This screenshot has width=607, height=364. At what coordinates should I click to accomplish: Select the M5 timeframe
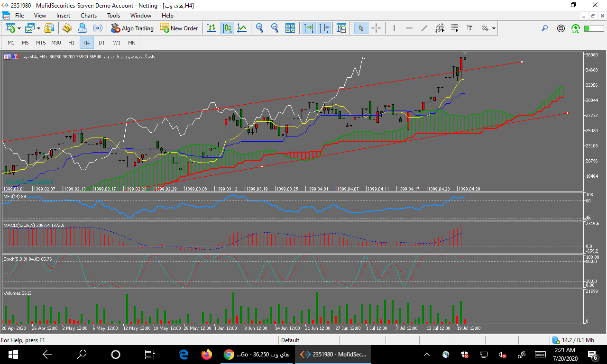point(25,43)
